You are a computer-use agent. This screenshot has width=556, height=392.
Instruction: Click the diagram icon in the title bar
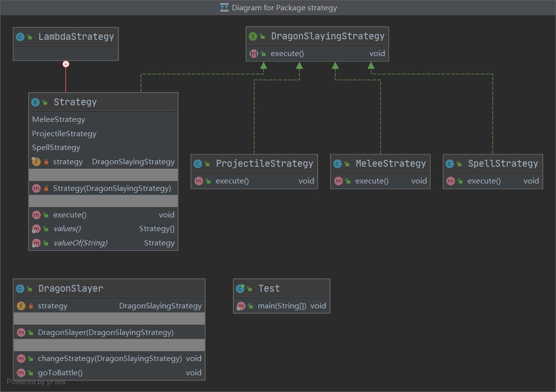(224, 7)
